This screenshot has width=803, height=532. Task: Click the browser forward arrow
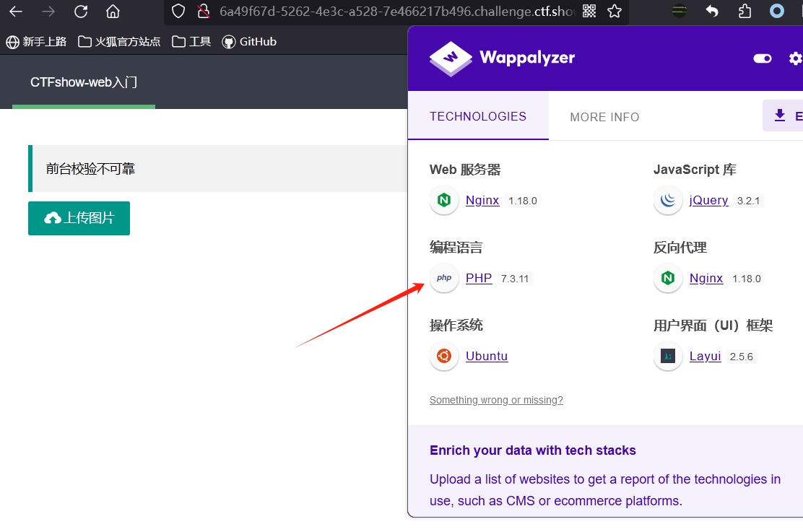(48, 12)
